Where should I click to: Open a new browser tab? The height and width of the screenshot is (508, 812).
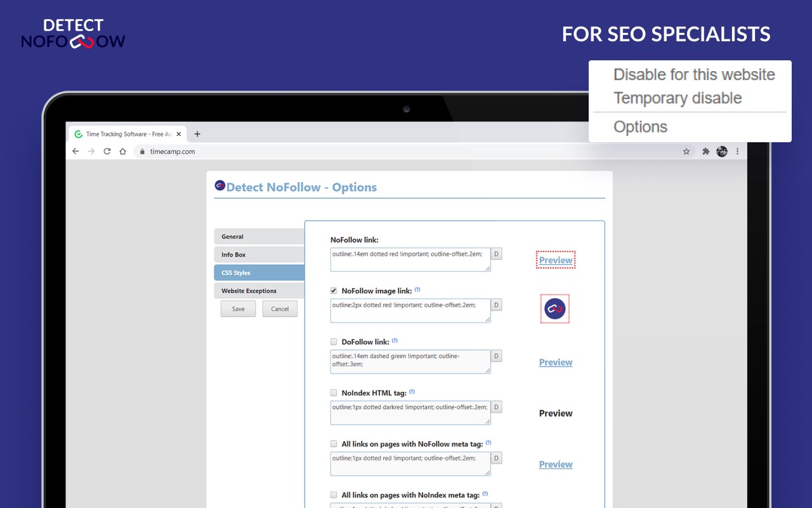pyautogui.click(x=197, y=134)
